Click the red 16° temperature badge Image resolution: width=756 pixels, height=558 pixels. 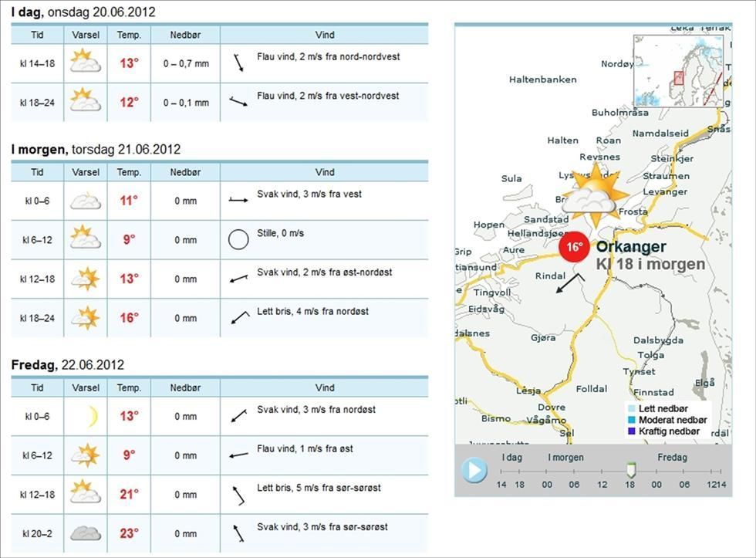[573, 248]
